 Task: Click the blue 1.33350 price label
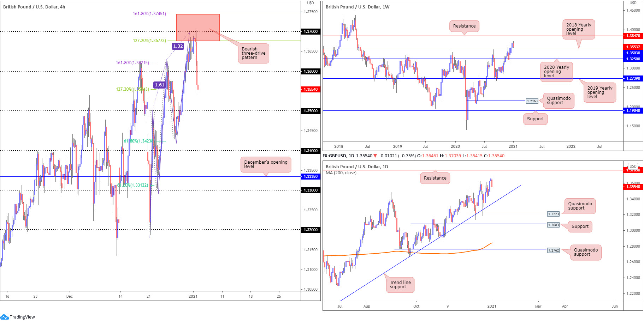(311, 176)
